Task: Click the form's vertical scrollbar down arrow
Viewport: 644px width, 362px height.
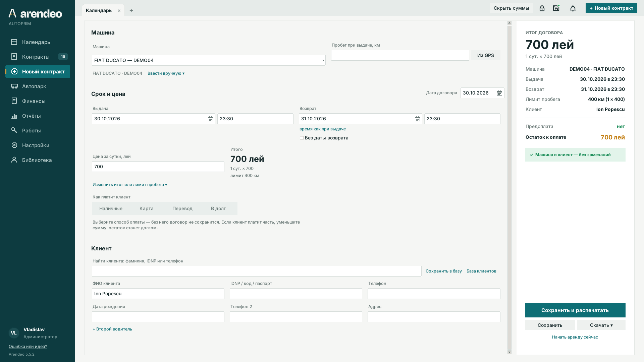Action: tap(509, 352)
